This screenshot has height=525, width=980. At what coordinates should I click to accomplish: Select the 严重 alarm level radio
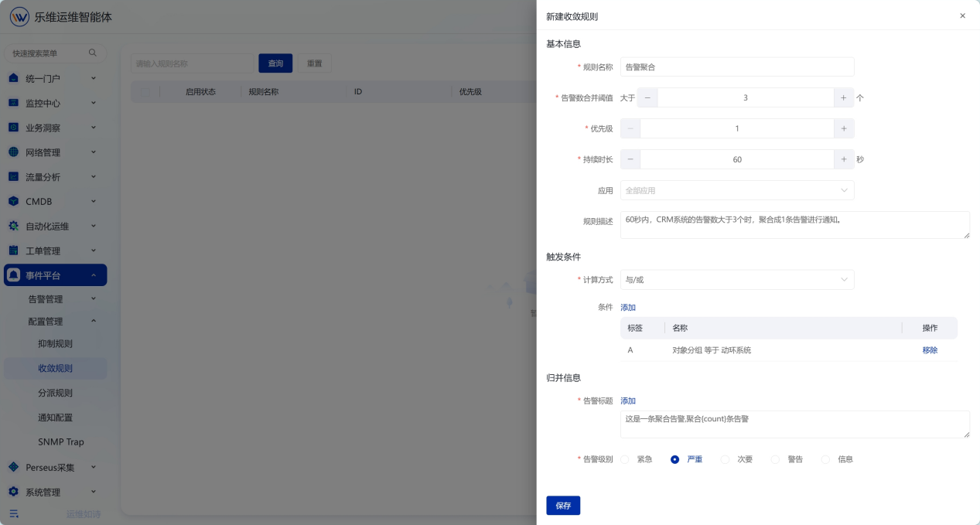coord(675,459)
